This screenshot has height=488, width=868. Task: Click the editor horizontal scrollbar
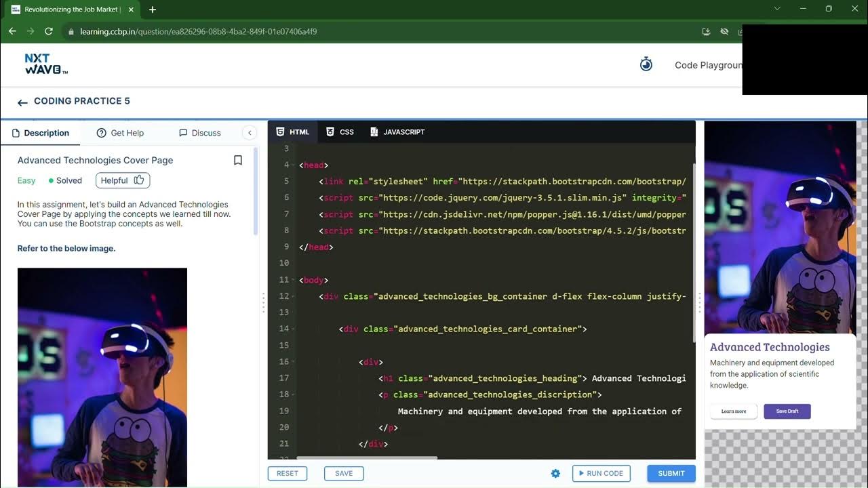(367, 457)
